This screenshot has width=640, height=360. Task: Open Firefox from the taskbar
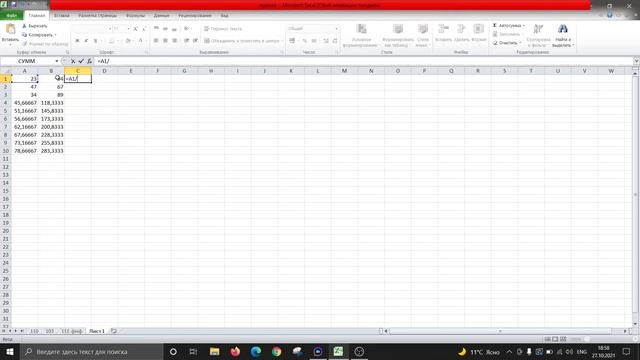click(235, 351)
